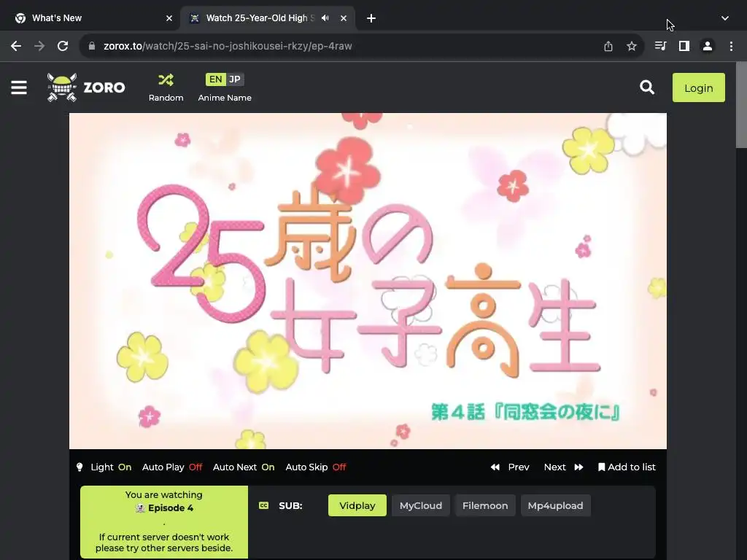Viewport: 747px width, 560px height.
Task: Reload the current page
Action: [x=63, y=46]
